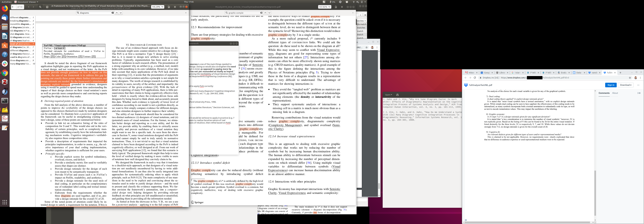Open the Download dropdown on Dropbox
The width and height of the screenshot is (644, 224).
[625, 85]
